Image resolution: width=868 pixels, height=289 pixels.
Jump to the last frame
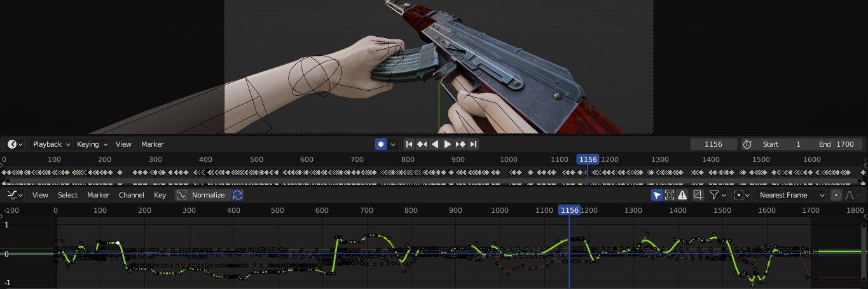(473, 144)
